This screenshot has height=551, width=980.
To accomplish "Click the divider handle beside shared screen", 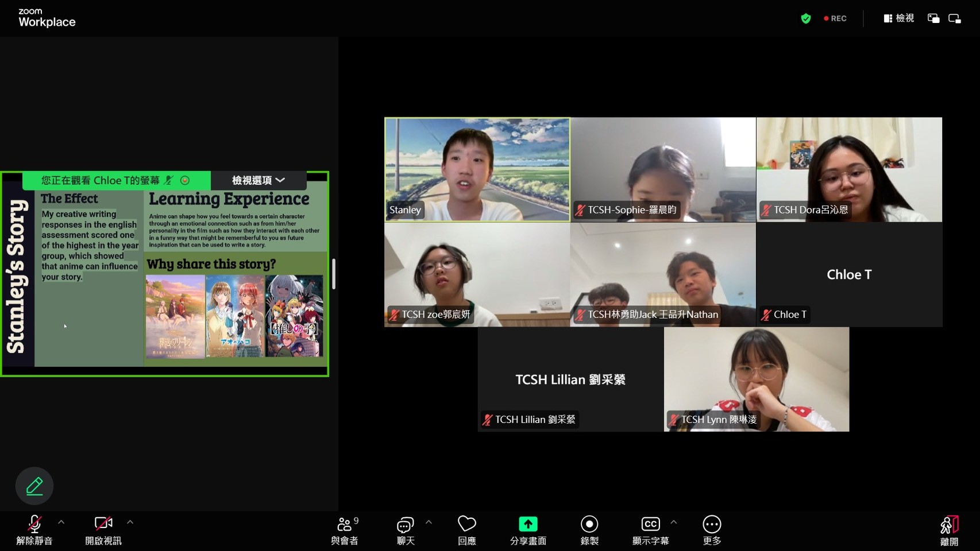I will (334, 274).
